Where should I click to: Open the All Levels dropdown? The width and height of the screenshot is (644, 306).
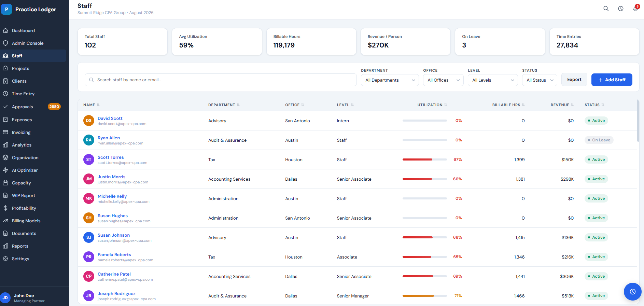tap(493, 80)
